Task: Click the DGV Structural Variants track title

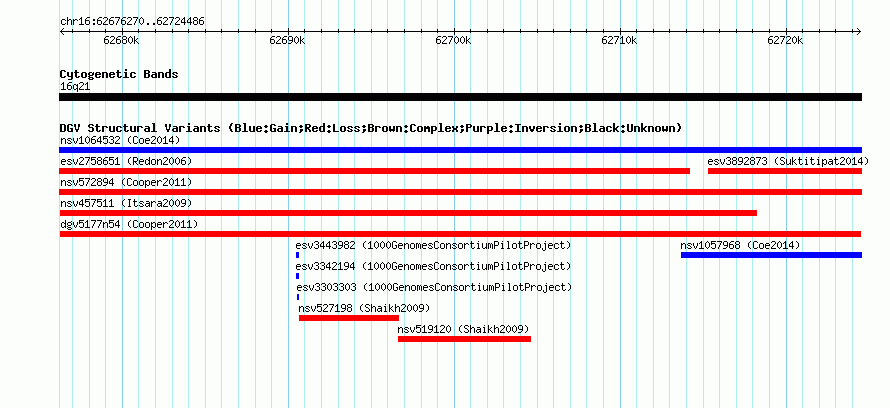Action: click(x=371, y=128)
